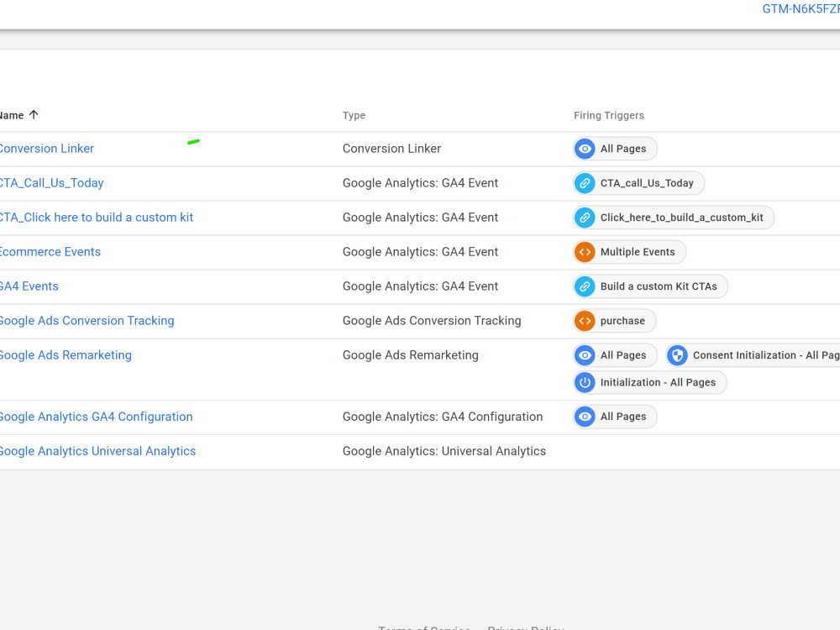Open the GA4 Events tag
The image size is (840, 630).
29,286
